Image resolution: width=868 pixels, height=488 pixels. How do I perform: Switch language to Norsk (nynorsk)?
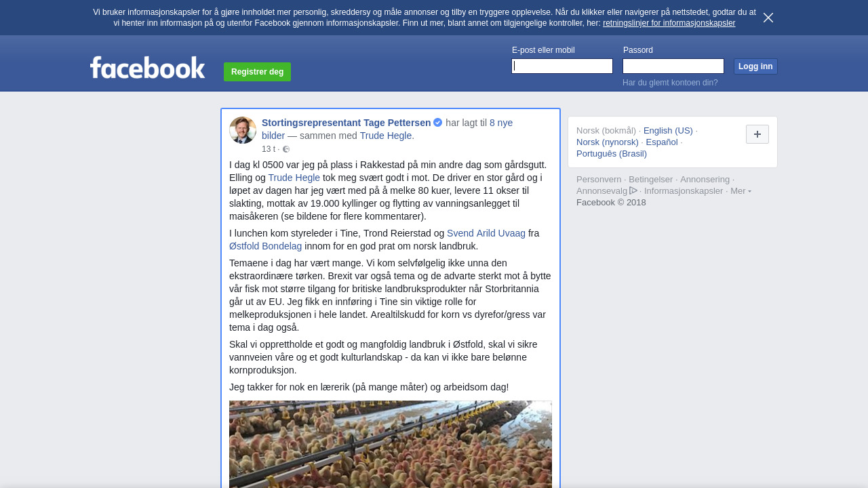coord(608,142)
